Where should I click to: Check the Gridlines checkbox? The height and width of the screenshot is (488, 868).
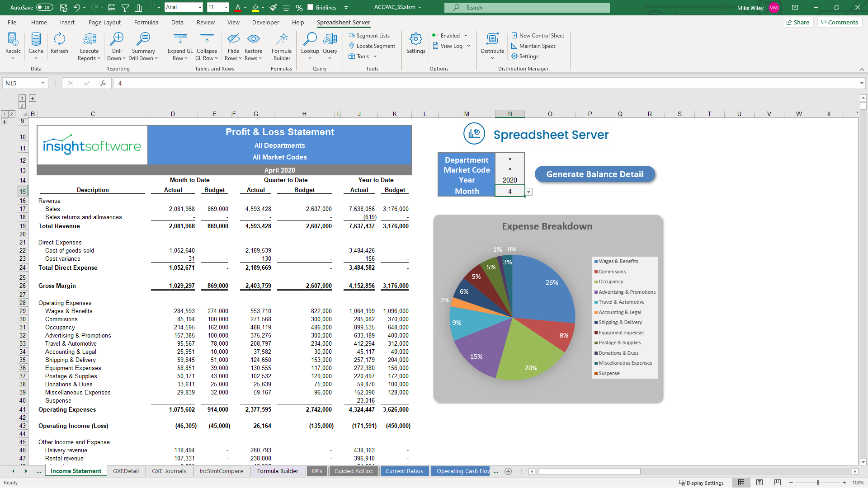pos(310,7)
